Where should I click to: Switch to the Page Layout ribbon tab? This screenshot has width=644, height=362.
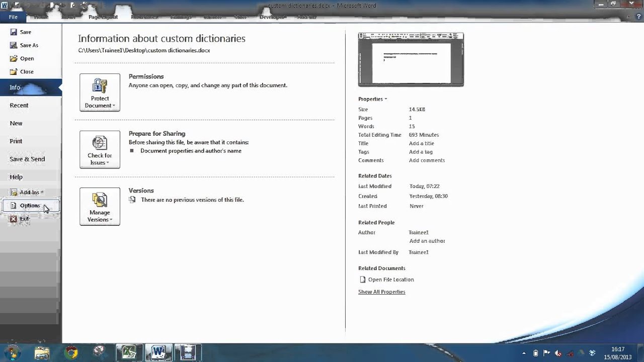(103, 17)
